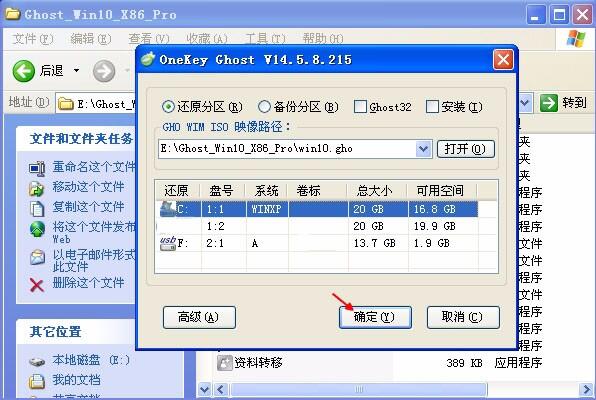Tick the 安装 (I) checkbox
This screenshot has height=400, width=596.
tap(432, 107)
